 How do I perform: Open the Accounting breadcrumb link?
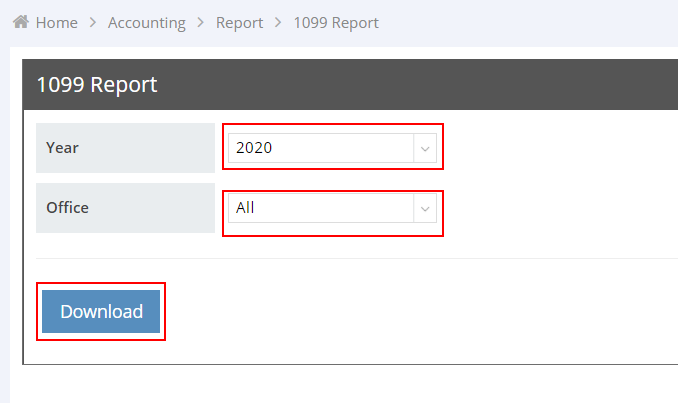pos(147,22)
